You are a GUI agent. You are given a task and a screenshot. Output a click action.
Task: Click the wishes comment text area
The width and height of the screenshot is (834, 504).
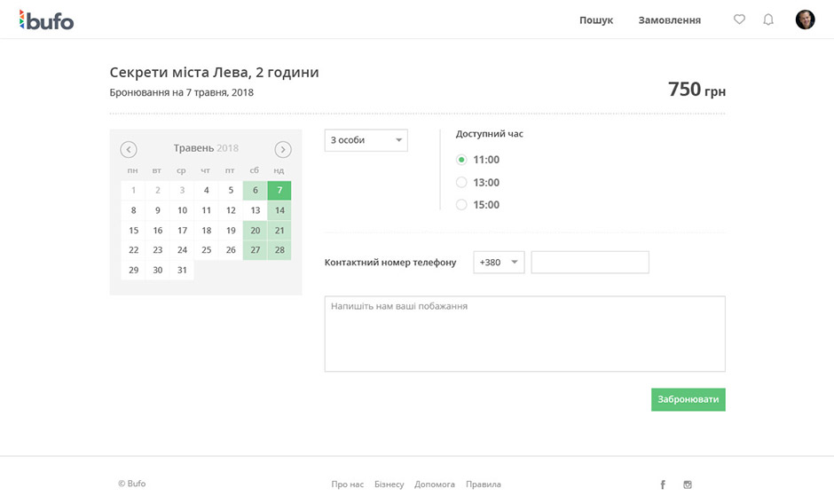point(524,334)
